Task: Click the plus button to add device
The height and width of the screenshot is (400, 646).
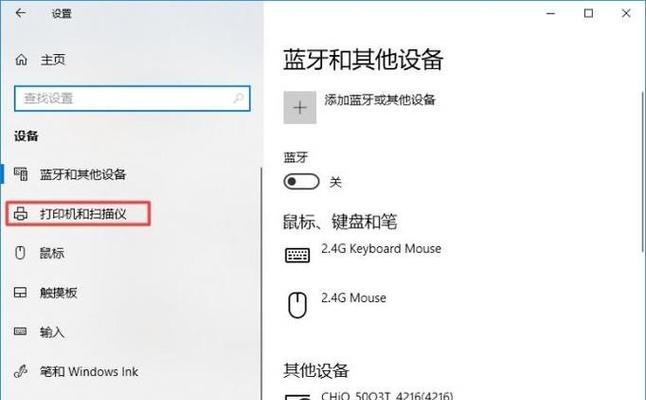Action: (300, 108)
